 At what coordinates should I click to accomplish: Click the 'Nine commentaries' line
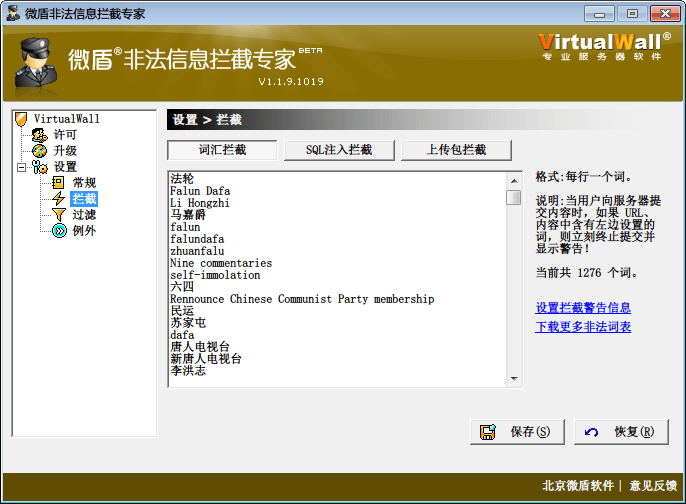(x=221, y=263)
